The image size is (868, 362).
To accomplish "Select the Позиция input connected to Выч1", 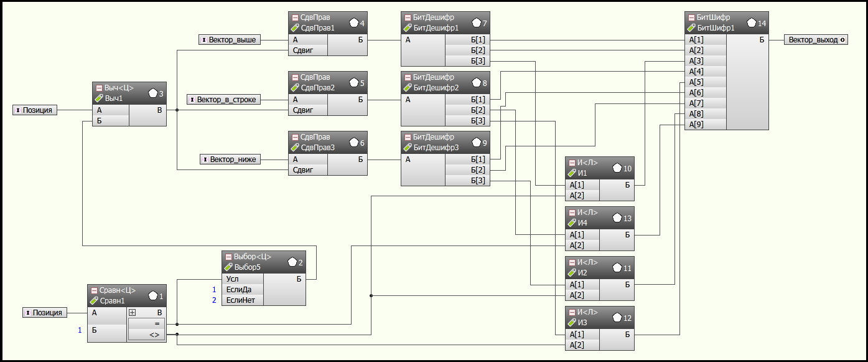I will coord(35,110).
